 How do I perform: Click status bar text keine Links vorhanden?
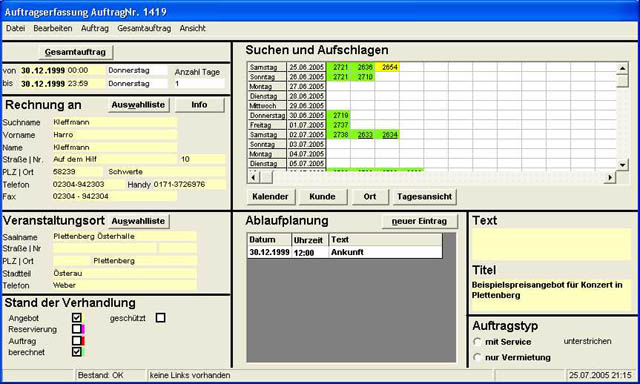(190, 375)
